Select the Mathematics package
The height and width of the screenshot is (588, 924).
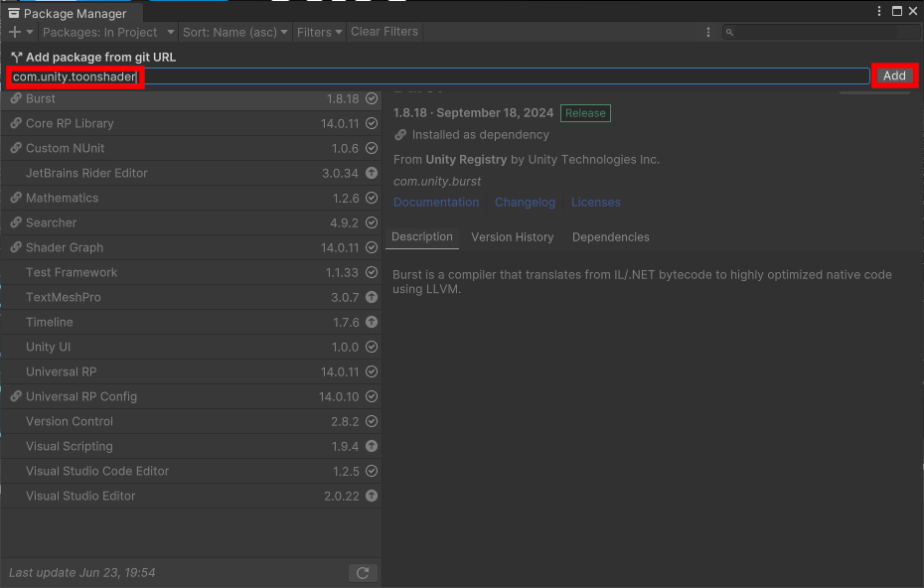tap(191, 198)
